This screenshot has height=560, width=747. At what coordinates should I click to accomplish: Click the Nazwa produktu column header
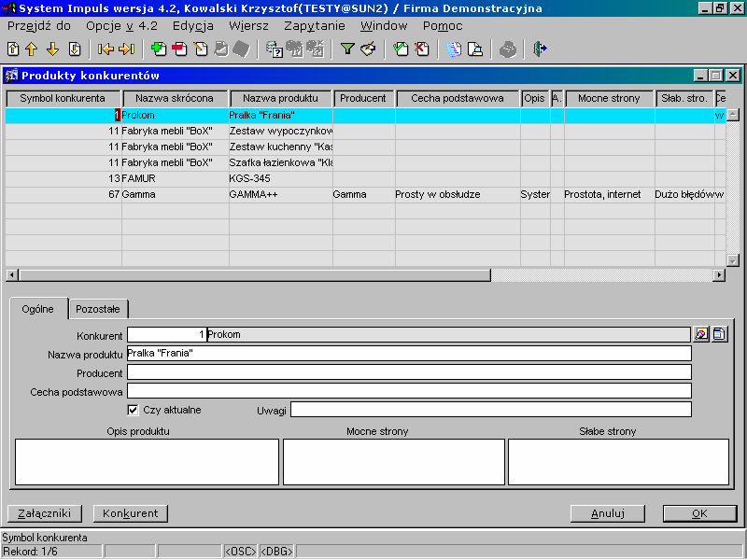[281, 99]
